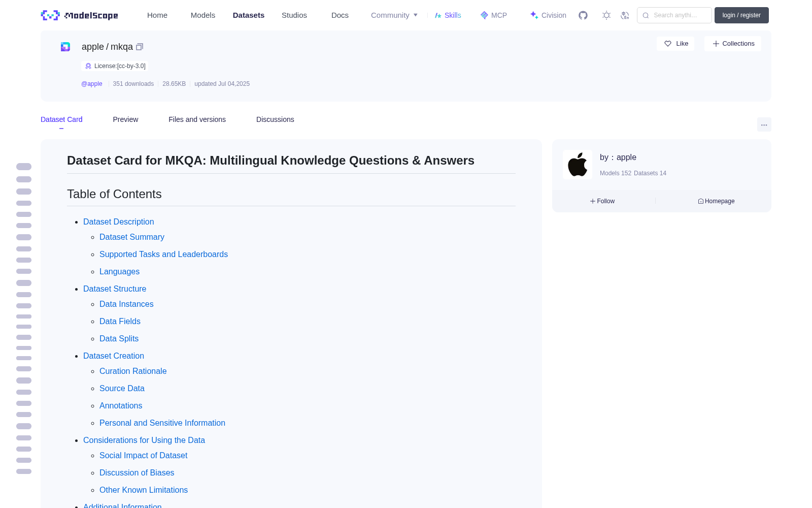812x508 pixels.
Task: Jump to Dataset Description section
Action: (118, 221)
